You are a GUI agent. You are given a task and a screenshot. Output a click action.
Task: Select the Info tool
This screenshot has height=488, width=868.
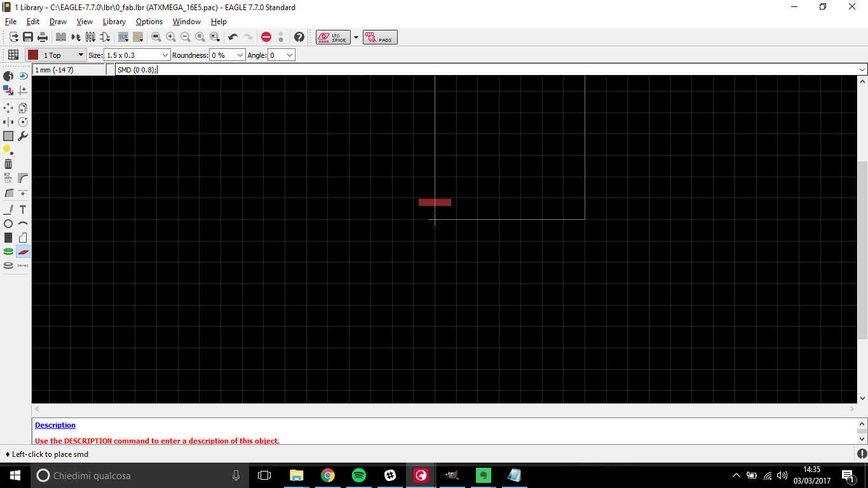pos(8,76)
